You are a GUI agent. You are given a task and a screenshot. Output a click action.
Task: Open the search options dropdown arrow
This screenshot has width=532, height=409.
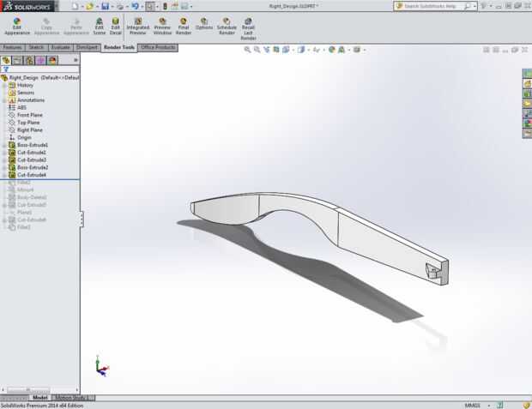(x=475, y=6)
